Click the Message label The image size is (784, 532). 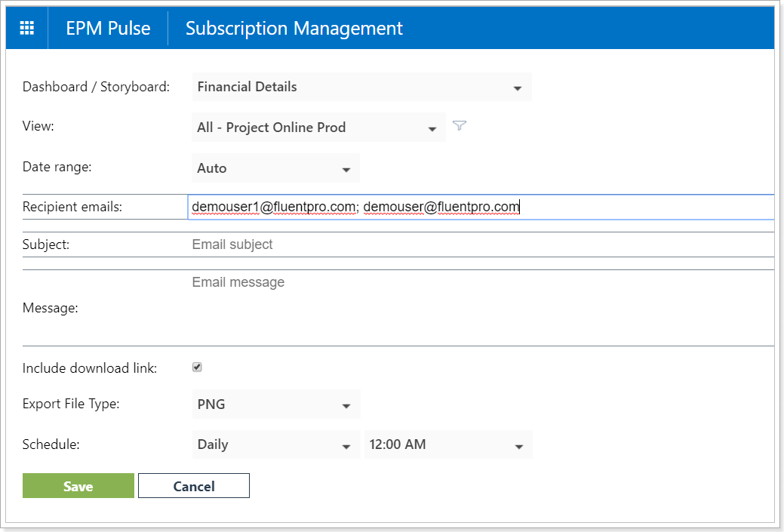[51, 308]
